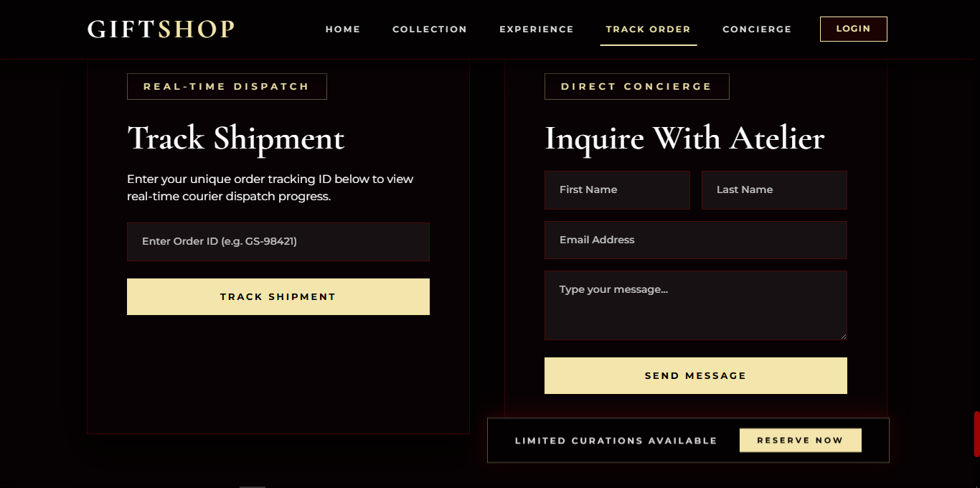
Task: Click the SEND MESSAGE button
Action: (x=696, y=375)
